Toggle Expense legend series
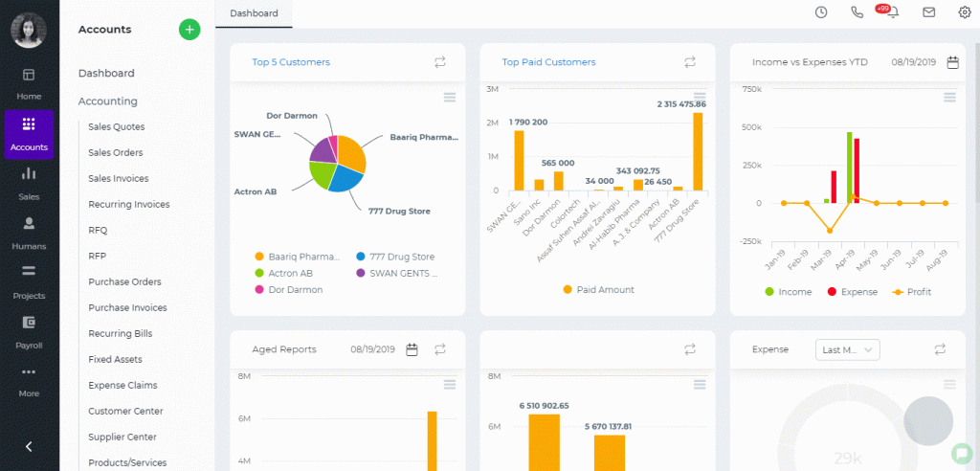 853,292
